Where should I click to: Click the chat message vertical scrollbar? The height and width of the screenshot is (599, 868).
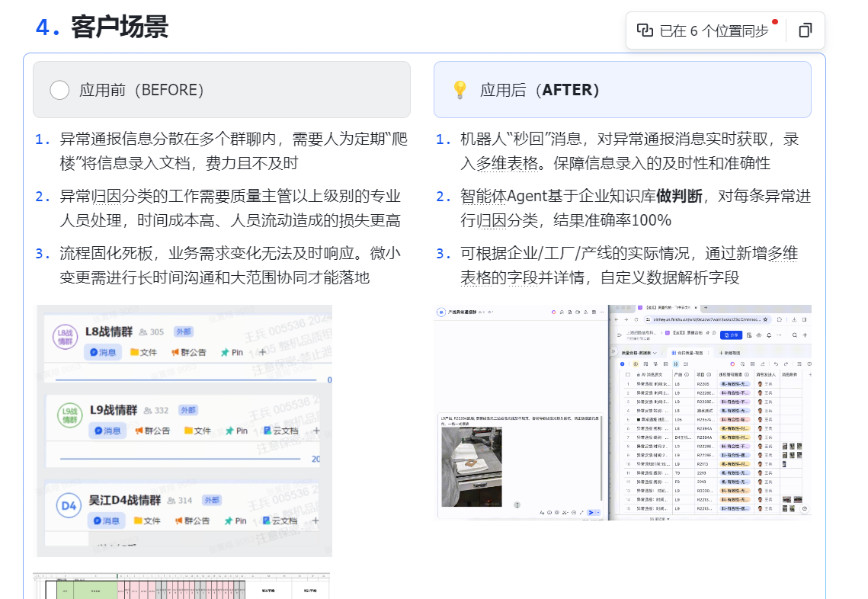click(601, 457)
